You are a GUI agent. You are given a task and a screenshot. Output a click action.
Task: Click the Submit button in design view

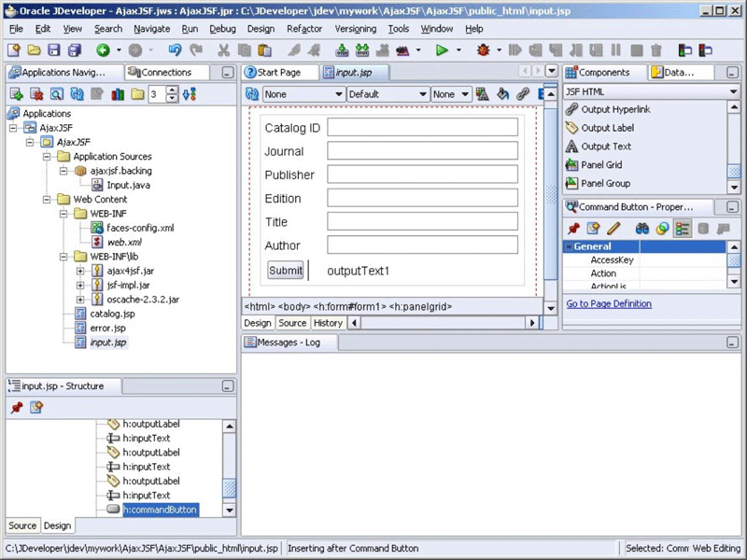[286, 271]
